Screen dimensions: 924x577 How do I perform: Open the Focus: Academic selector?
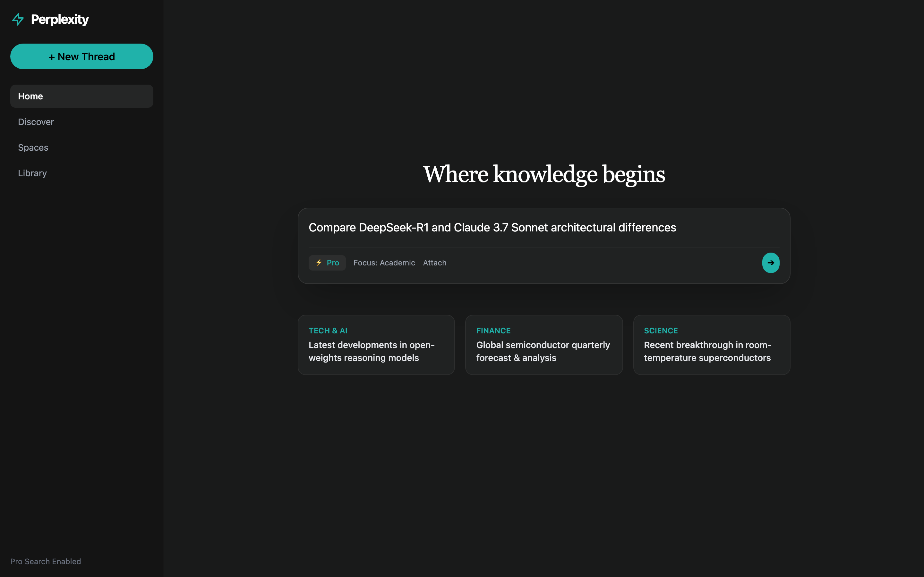tap(384, 263)
